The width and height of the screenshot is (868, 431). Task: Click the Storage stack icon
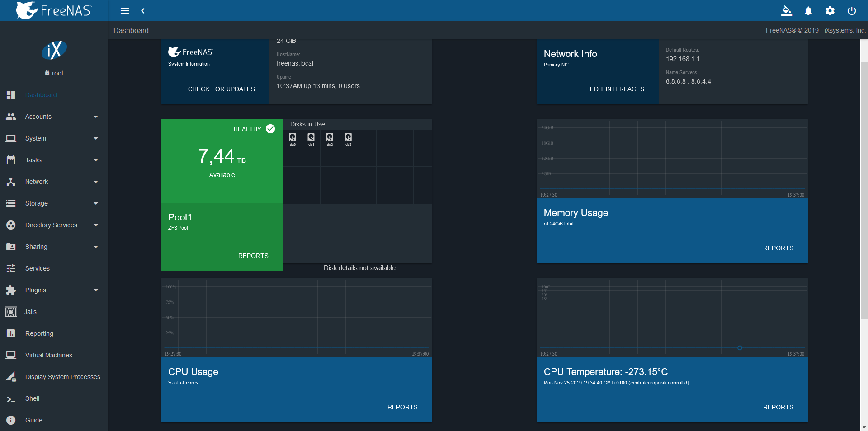pyautogui.click(x=11, y=203)
